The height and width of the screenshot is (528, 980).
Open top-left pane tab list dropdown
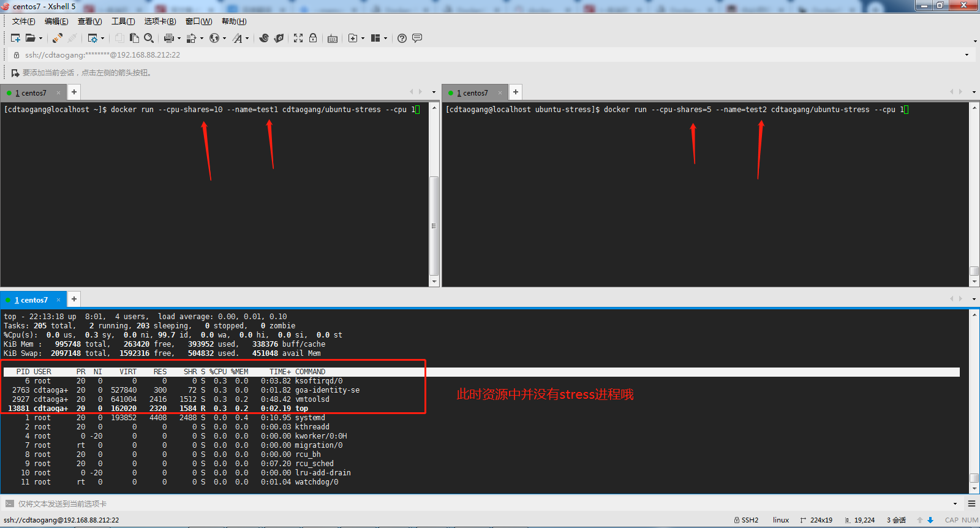click(x=434, y=92)
